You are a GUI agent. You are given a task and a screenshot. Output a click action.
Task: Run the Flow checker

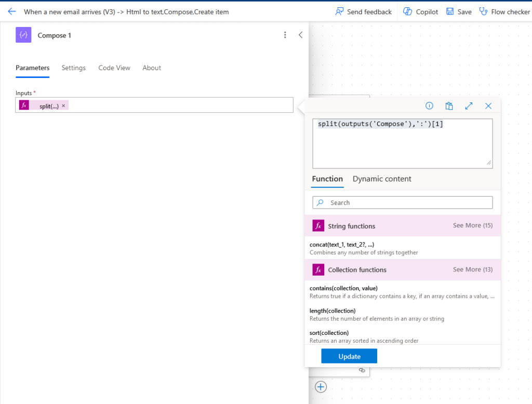(x=504, y=11)
